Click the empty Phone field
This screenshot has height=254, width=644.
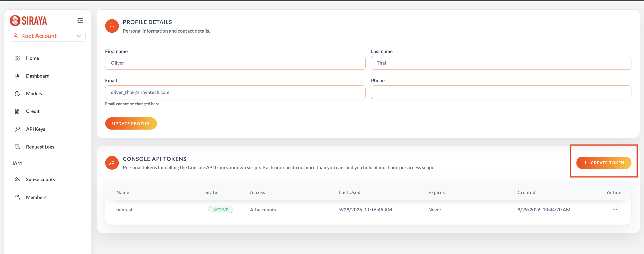pyautogui.click(x=501, y=92)
